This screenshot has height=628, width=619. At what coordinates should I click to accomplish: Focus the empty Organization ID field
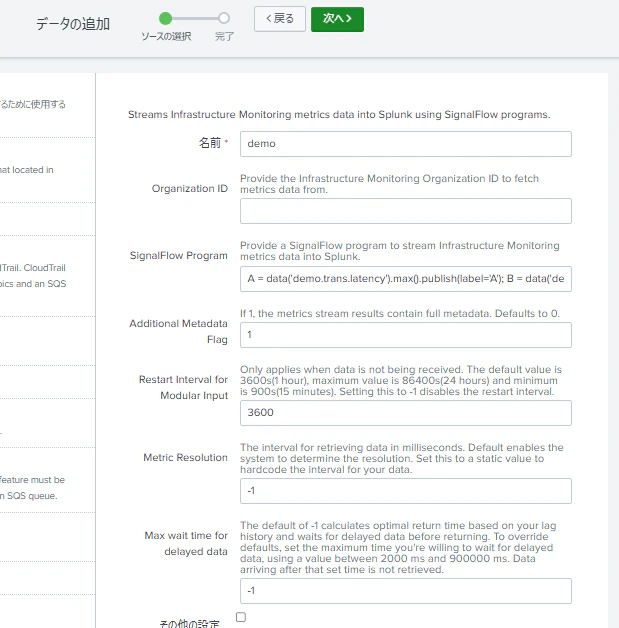(x=406, y=211)
